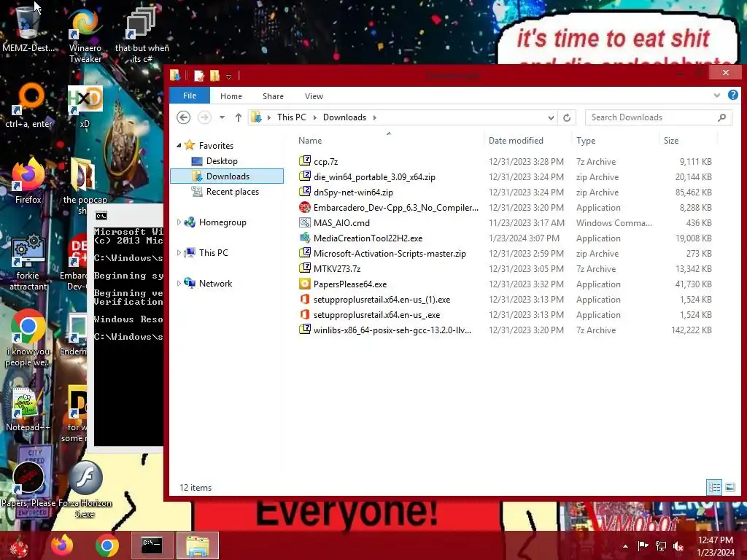The image size is (747, 560).
Task: Click the Explorer Help question mark icon
Action: tap(732, 95)
